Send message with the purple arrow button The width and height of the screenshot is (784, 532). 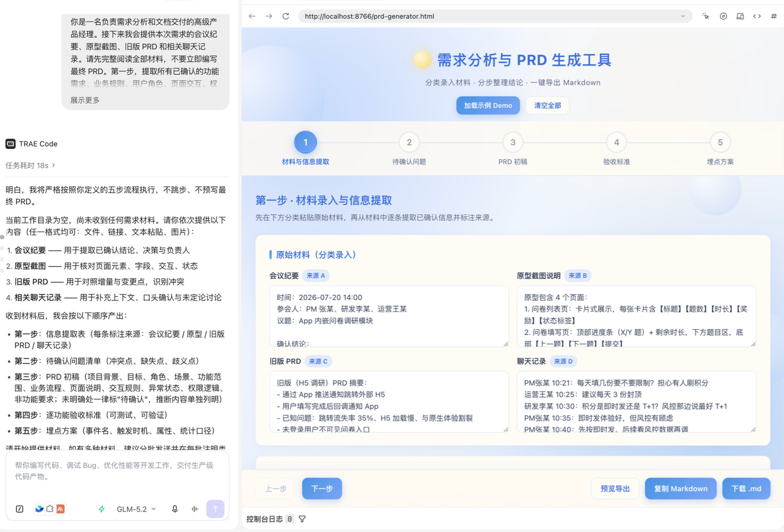[215, 509]
